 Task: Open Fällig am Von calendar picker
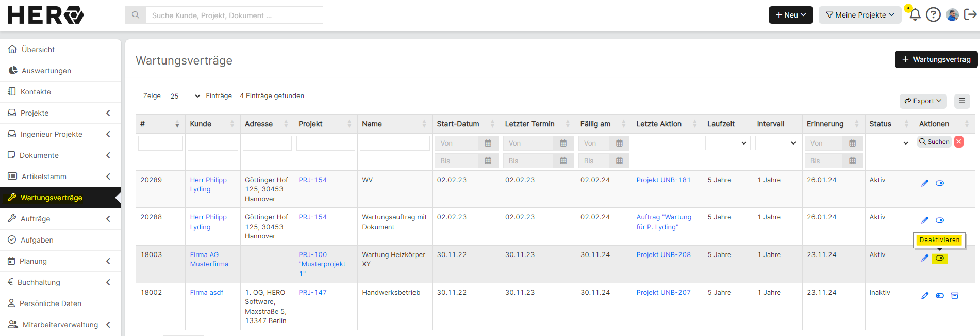(619, 143)
